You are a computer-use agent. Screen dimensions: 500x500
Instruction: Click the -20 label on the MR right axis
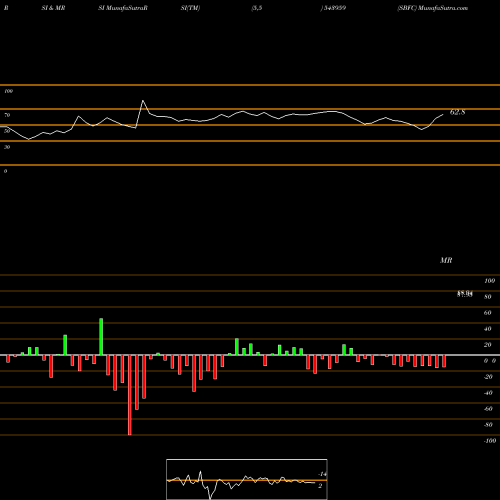point(488,377)
